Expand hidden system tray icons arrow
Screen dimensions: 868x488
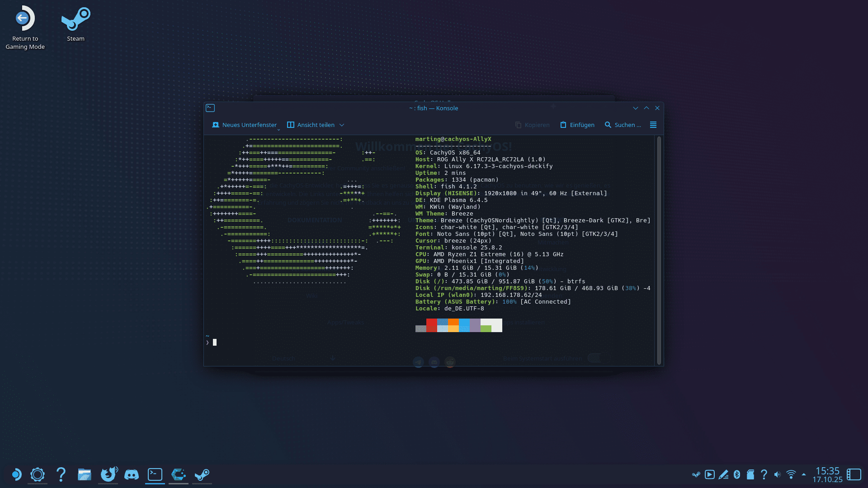(x=804, y=474)
